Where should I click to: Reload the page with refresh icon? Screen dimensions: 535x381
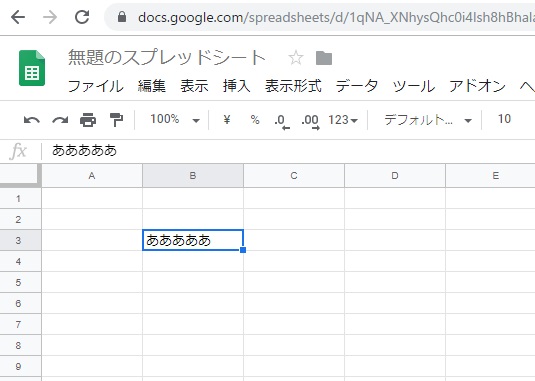click(82, 17)
